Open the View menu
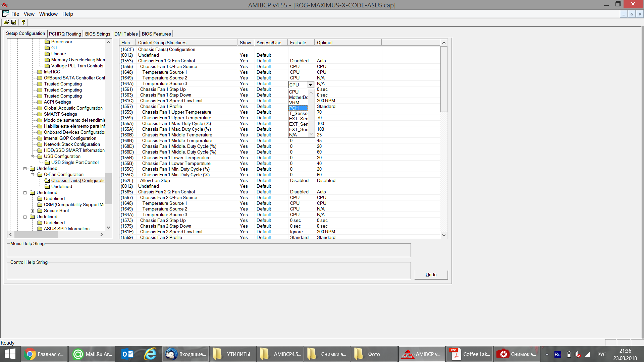This screenshot has width=644, height=362. pyautogui.click(x=29, y=14)
